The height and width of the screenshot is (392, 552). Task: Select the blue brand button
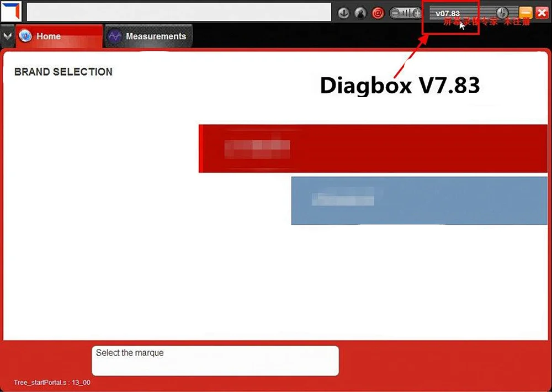[x=420, y=201]
